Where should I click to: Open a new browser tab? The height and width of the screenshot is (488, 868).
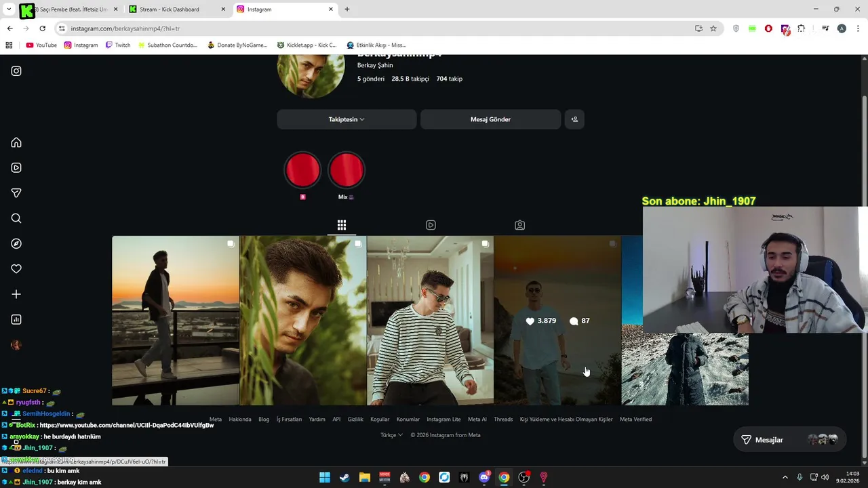(x=347, y=9)
